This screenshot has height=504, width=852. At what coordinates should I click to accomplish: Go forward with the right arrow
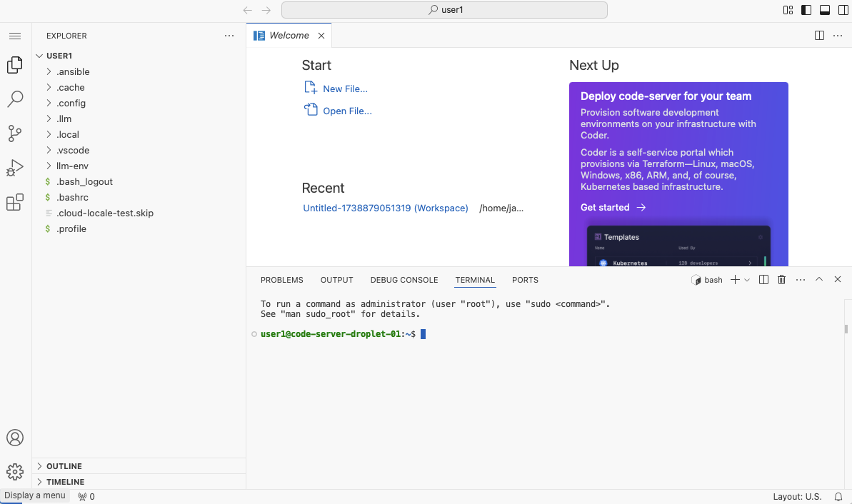click(x=266, y=10)
